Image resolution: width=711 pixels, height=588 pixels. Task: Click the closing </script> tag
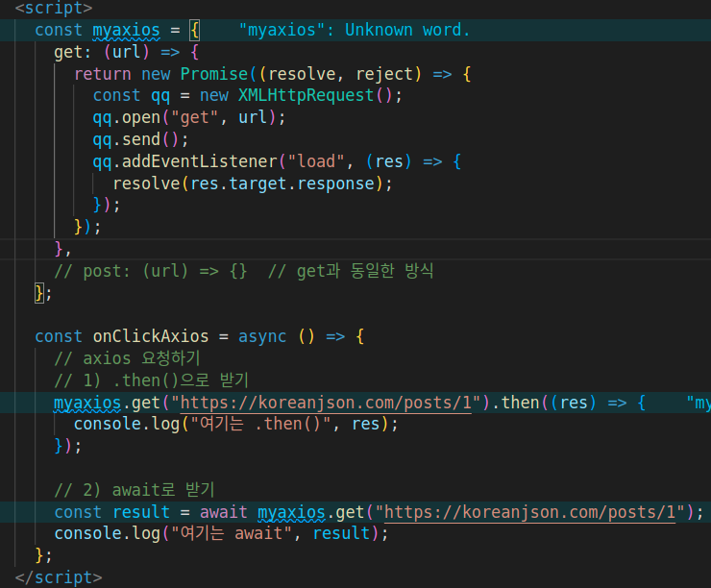point(59,577)
